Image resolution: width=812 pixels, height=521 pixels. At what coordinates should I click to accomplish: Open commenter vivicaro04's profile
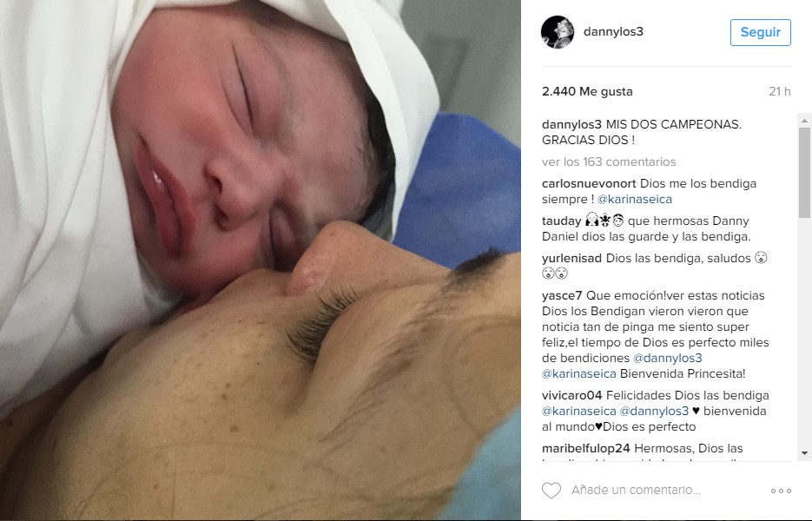(571, 395)
